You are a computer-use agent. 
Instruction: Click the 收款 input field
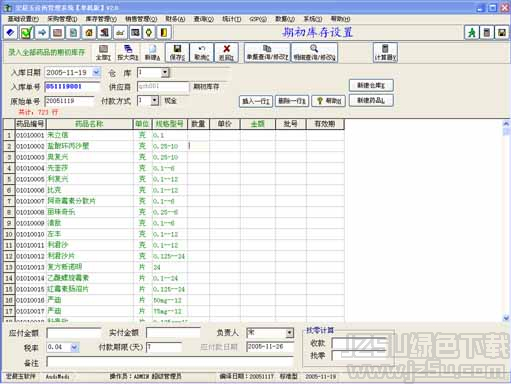click(358, 343)
